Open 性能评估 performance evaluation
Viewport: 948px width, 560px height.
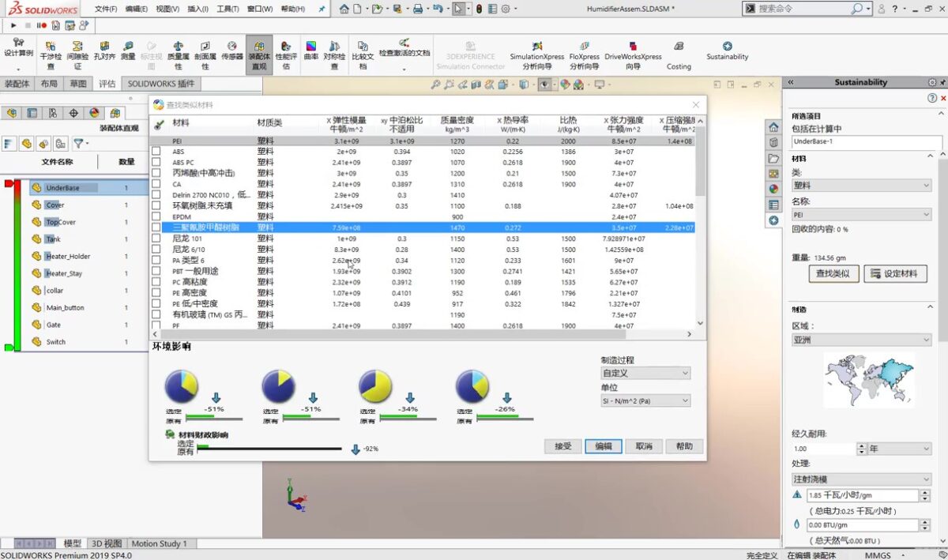[x=286, y=55]
